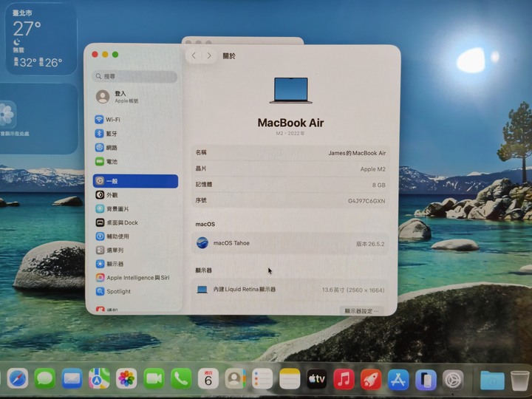
Task: Click the macOS Tahoe row
Action: 290,243
